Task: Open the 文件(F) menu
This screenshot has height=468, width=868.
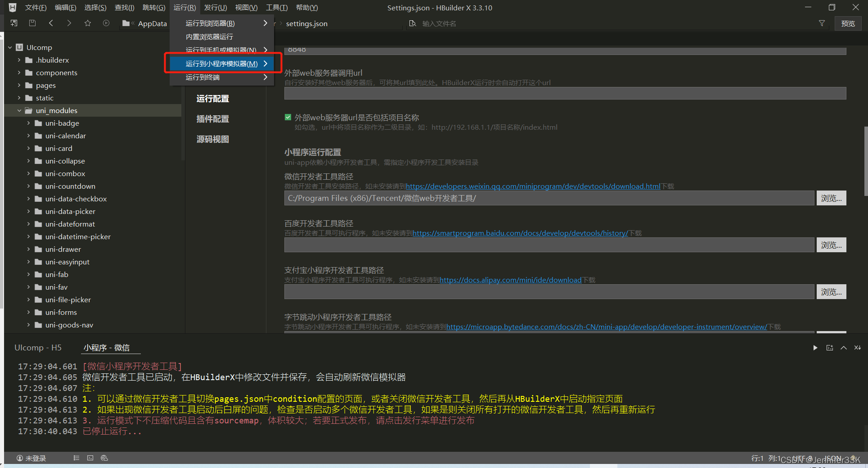Action: [x=36, y=8]
